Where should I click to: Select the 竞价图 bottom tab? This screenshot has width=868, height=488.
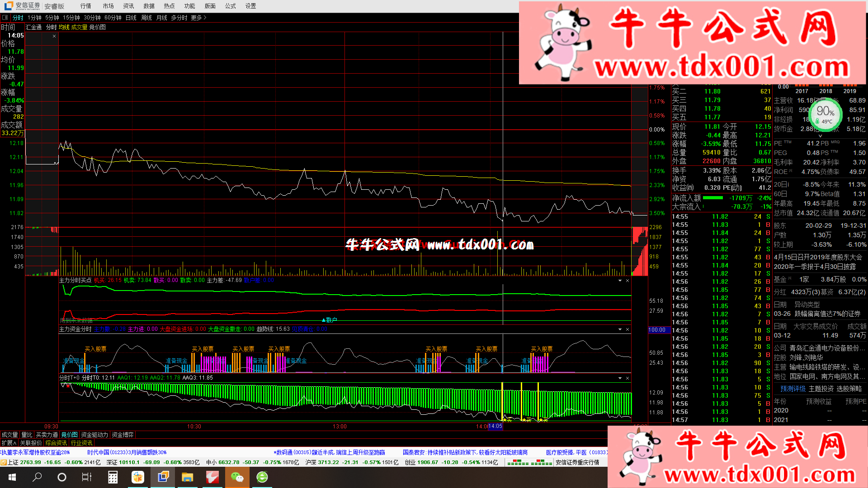pyautogui.click(x=70, y=435)
